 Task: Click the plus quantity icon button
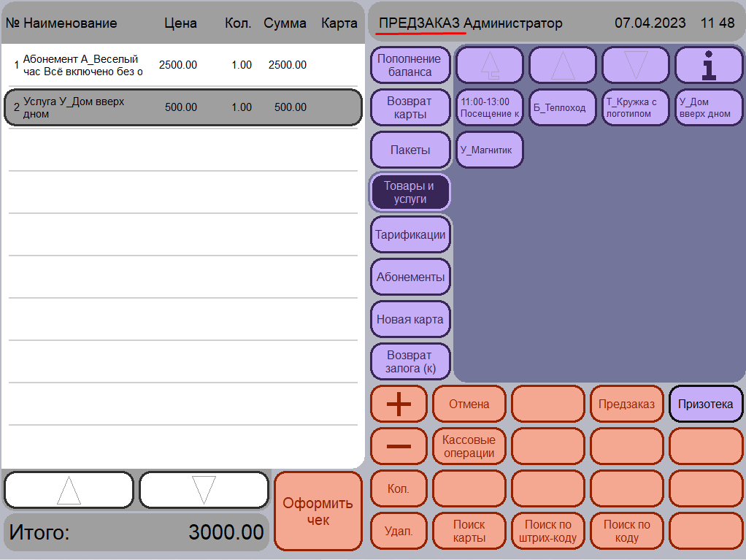pos(399,404)
